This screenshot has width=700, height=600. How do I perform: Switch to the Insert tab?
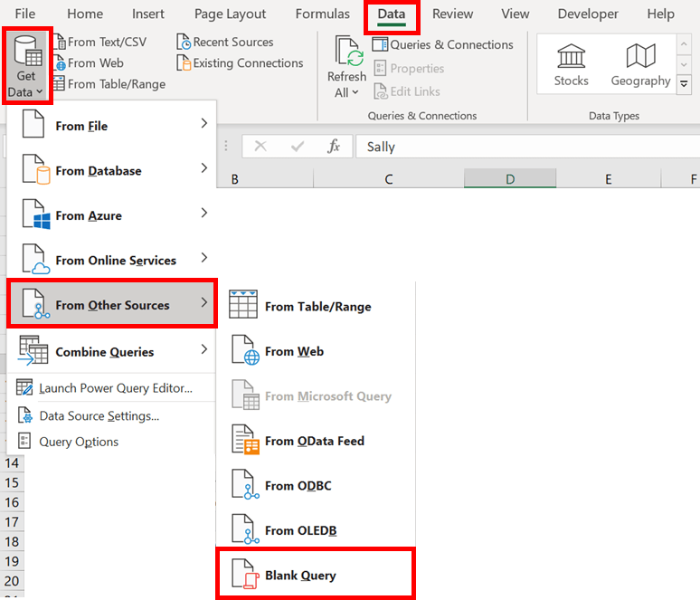click(x=147, y=14)
